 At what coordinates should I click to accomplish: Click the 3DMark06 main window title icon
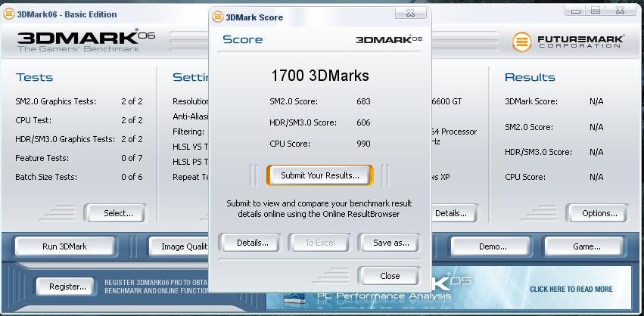tap(8, 14)
